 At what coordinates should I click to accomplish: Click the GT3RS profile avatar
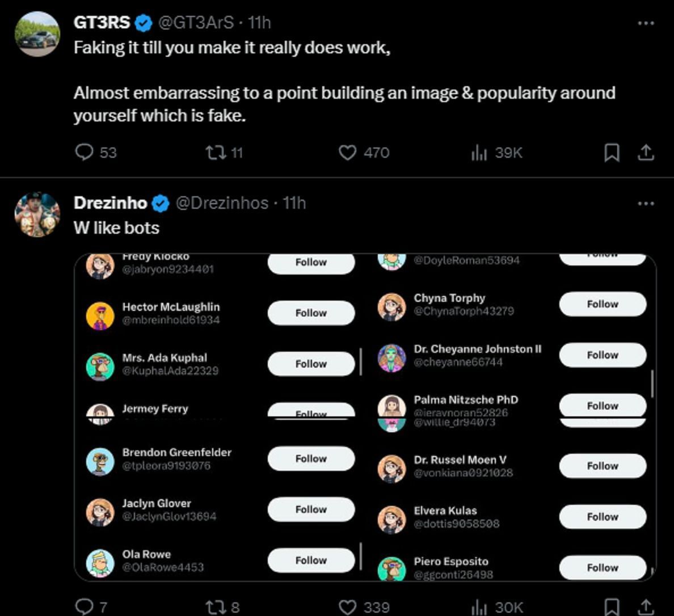pyautogui.click(x=37, y=34)
